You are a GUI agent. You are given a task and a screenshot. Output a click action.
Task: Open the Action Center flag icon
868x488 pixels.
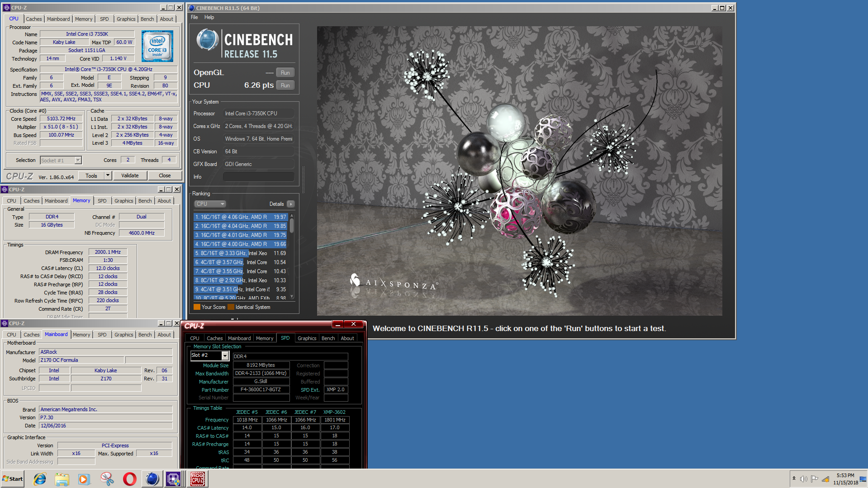(814, 479)
